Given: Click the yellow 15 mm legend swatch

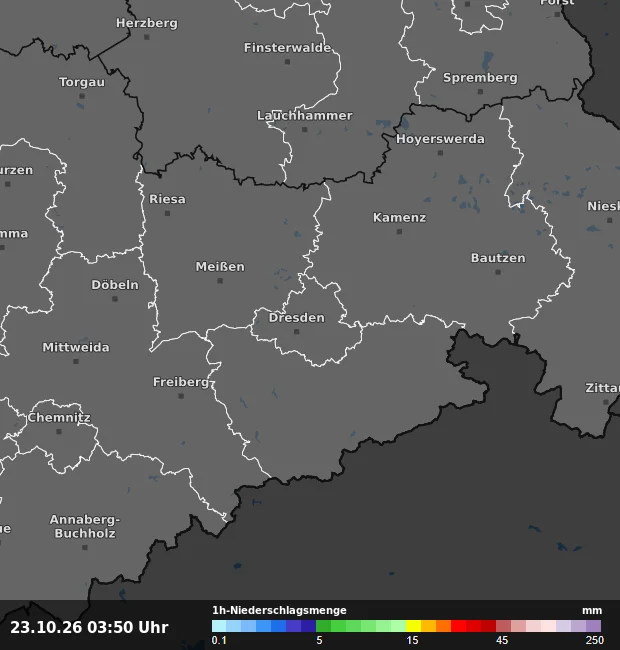Looking at the screenshot, I should pyautogui.click(x=413, y=626).
